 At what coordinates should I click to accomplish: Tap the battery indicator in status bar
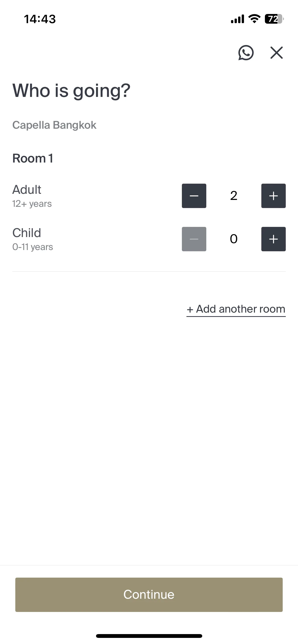(x=274, y=19)
